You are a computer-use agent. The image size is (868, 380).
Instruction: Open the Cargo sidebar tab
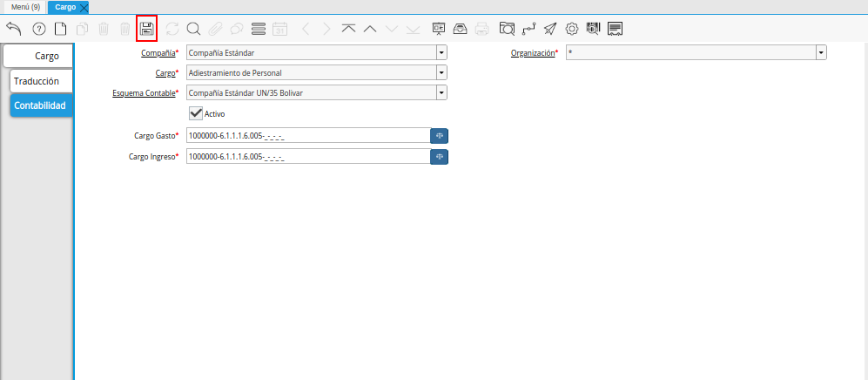pos(38,56)
